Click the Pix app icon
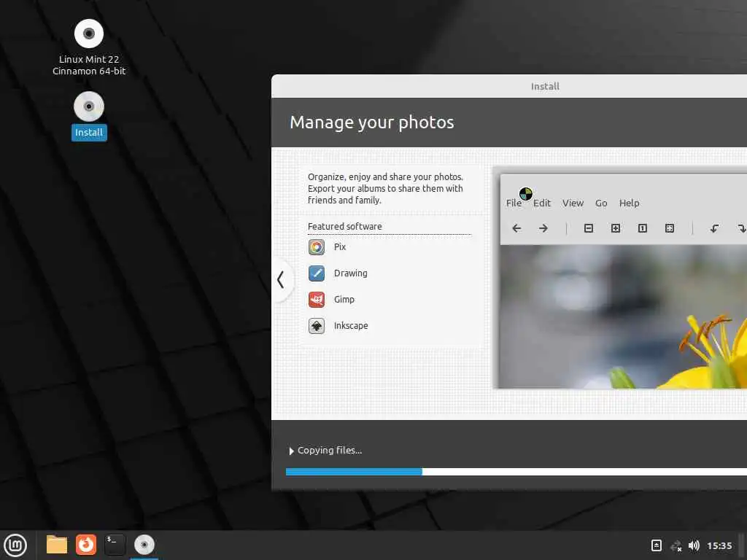The width and height of the screenshot is (747, 560). (x=317, y=247)
